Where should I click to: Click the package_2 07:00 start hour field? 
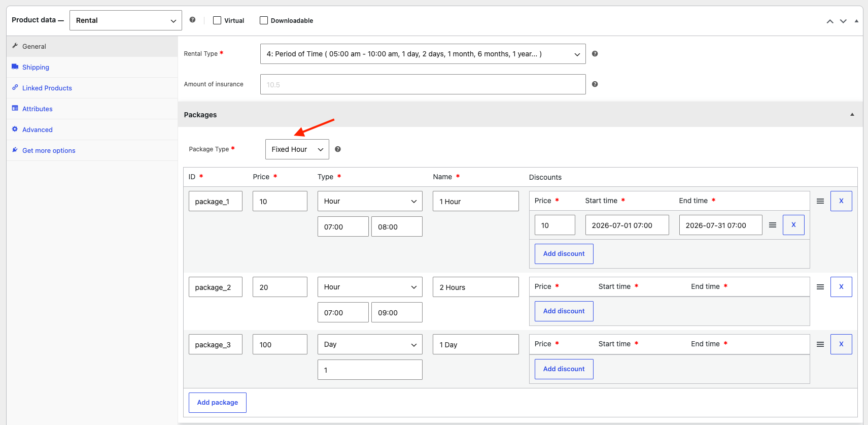coord(343,312)
